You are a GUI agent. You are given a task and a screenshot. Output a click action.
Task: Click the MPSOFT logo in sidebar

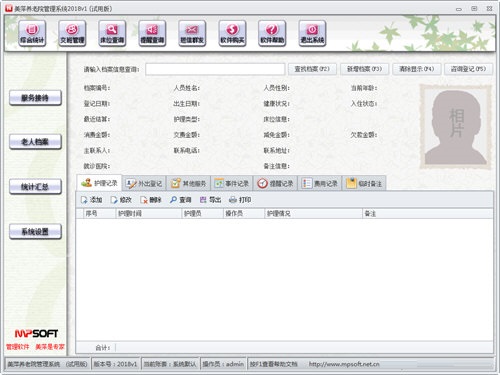click(x=36, y=333)
